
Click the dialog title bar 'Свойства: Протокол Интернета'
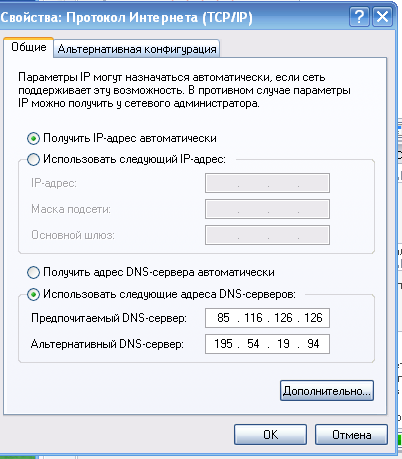127,17
